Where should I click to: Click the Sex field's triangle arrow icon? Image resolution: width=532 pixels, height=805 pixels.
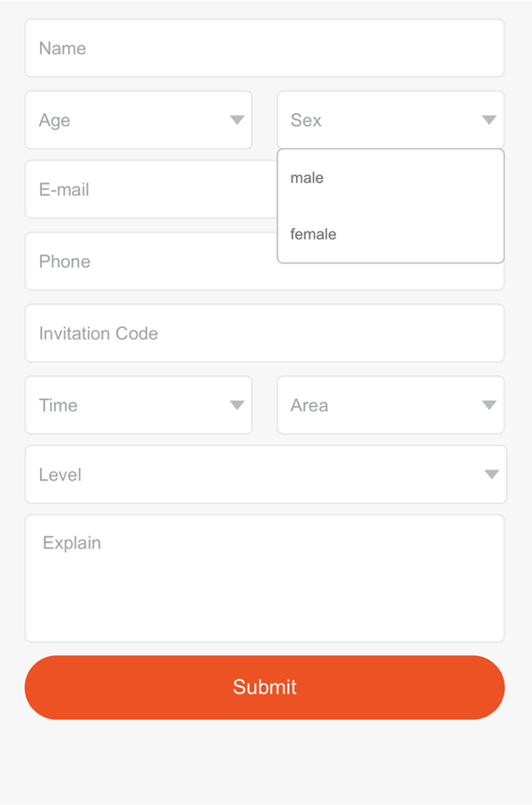click(489, 121)
